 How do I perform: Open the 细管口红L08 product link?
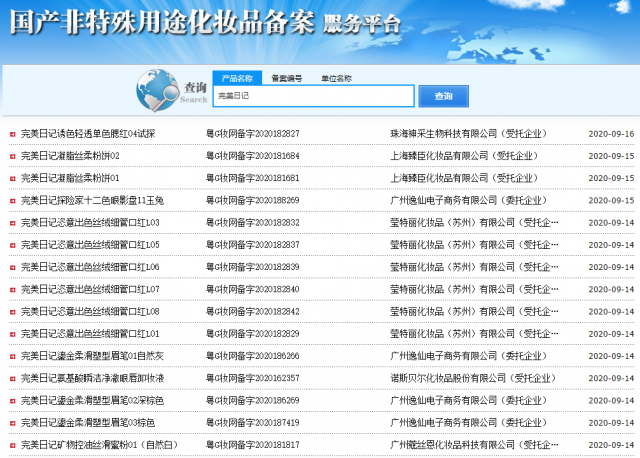(90, 311)
